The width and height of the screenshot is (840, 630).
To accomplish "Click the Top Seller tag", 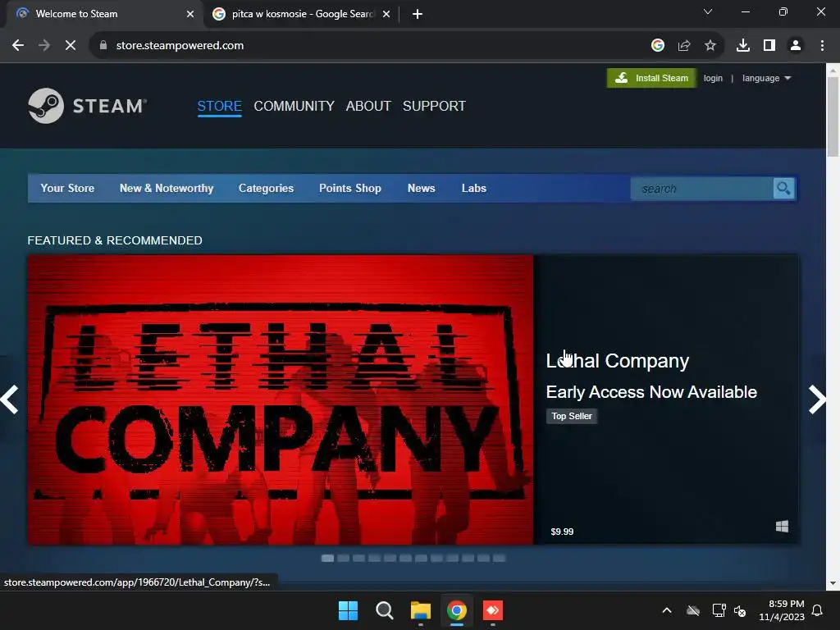I will pyautogui.click(x=572, y=416).
